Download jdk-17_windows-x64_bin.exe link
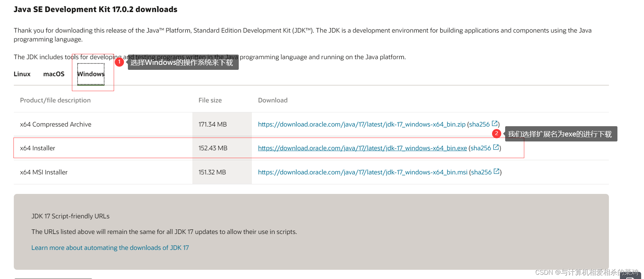The width and height of the screenshot is (644, 279). 362,148
